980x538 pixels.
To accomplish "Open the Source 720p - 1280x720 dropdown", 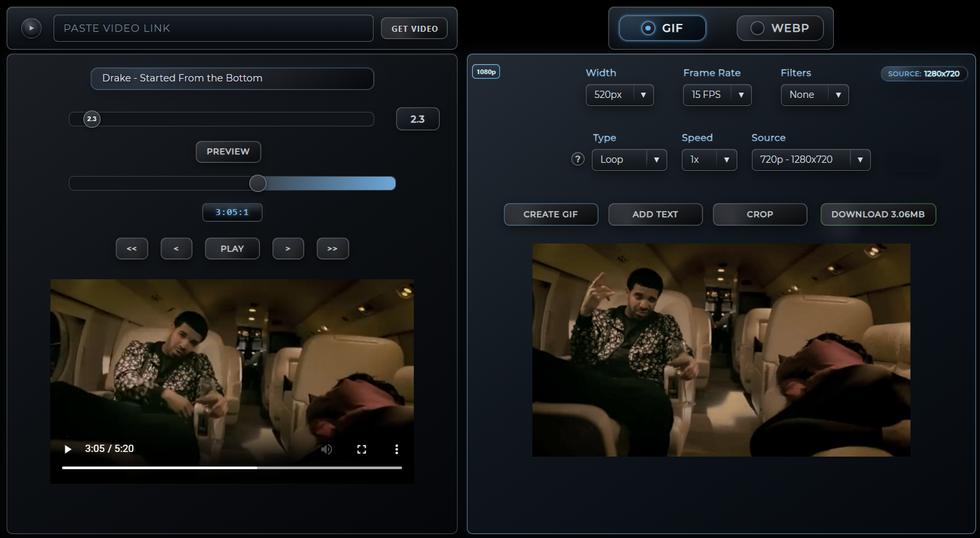I will tap(811, 159).
